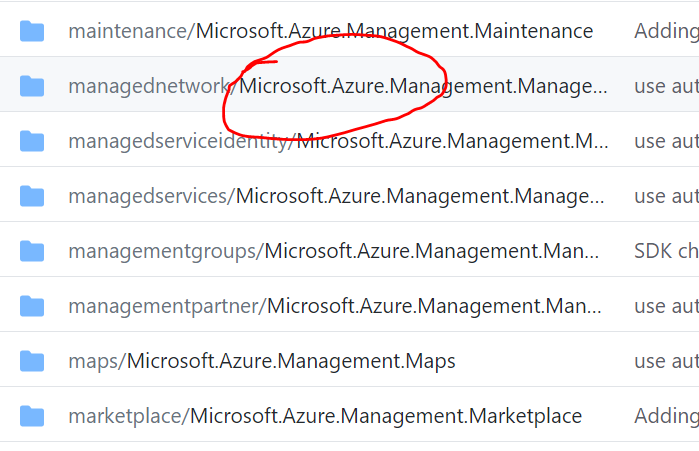Open maps/Microsoft.Azure.Management.Maps folder link
The width and height of the screenshot is (699, 451).
[x=262, y=361]
